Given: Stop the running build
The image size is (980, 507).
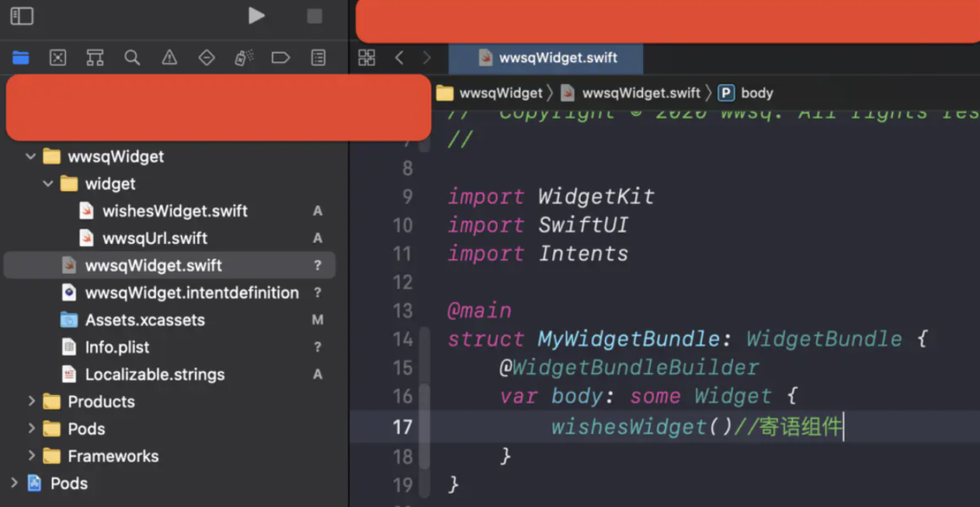Looking at the screenshot, I should (314, 16).
